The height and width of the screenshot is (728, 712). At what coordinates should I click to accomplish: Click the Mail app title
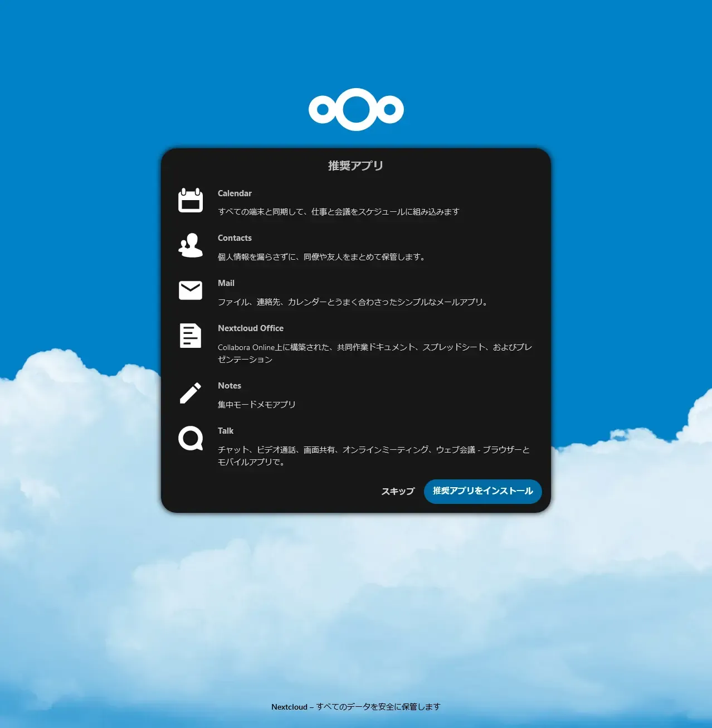pyautogui.click(x=226, y=283)
